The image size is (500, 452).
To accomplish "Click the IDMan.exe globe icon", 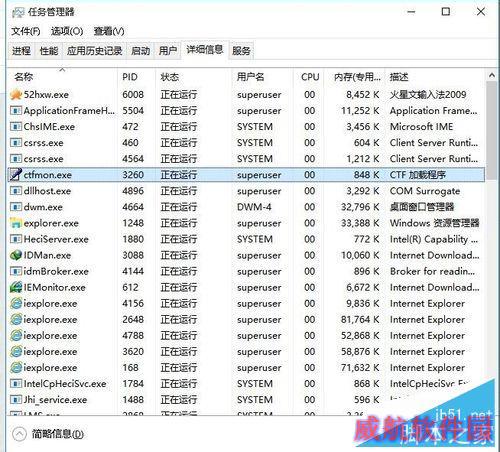I will pos(16,255).
